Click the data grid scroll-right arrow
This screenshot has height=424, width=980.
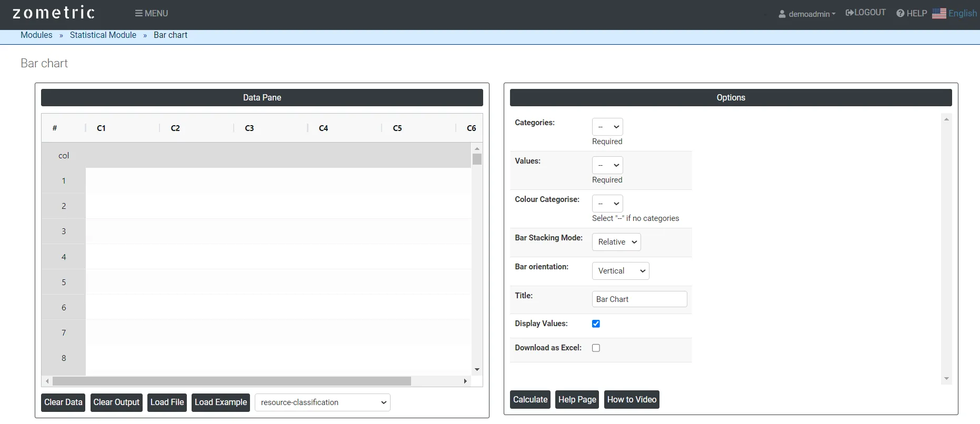(465, 381)
